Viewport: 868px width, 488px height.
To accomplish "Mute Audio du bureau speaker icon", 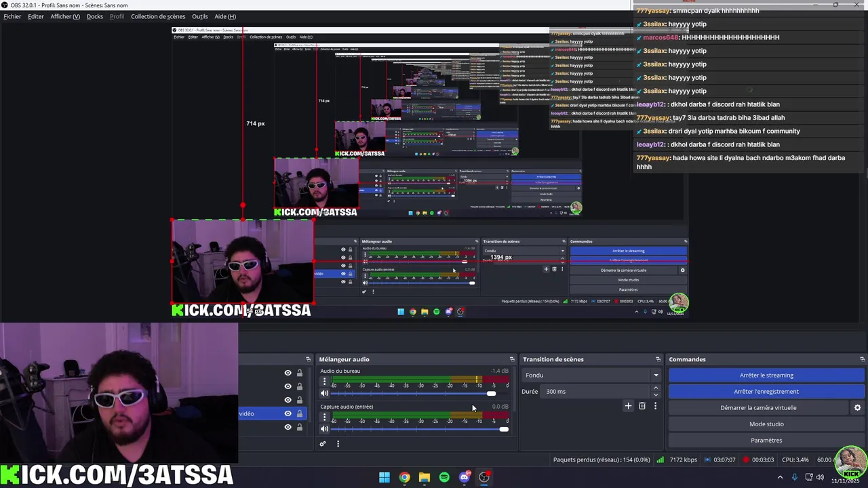I will tap(324, 393).
